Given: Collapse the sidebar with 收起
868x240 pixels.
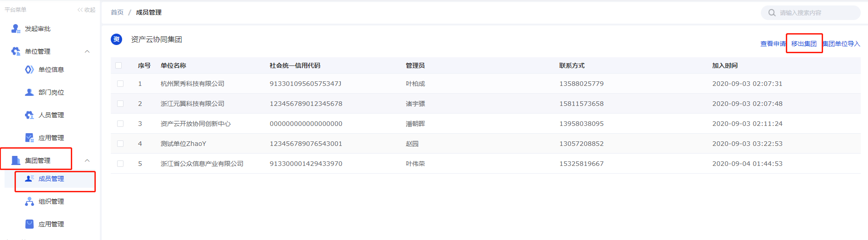Looking at the screenshot, I should tap(86, 10).
